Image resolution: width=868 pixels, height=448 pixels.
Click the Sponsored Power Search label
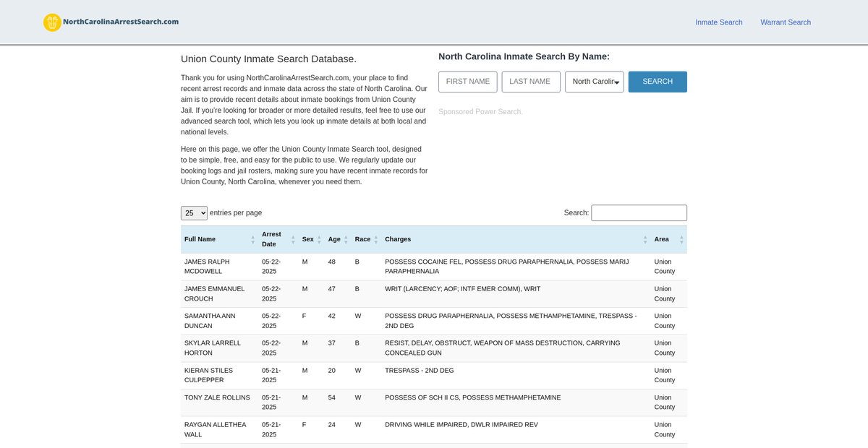click(480, 112)
